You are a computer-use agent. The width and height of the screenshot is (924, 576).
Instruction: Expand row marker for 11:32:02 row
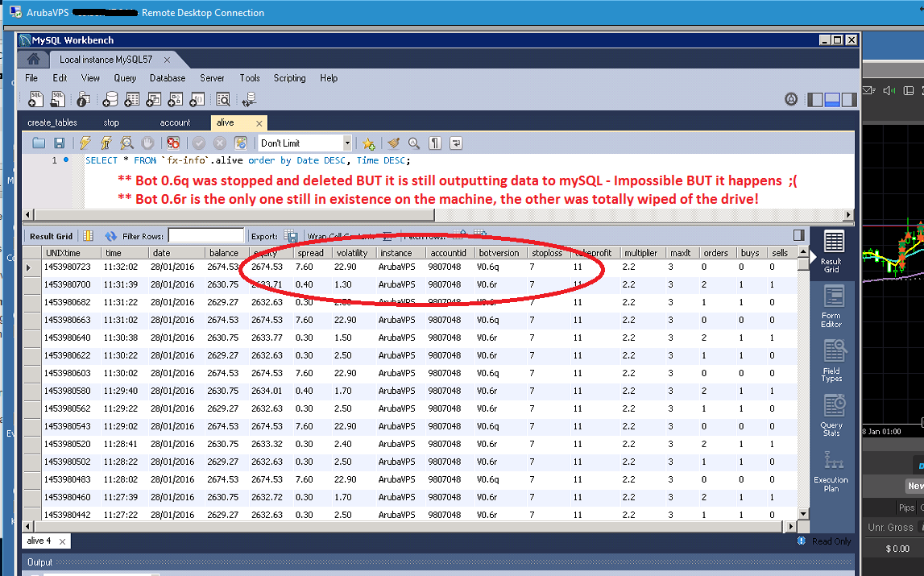point(30,267)
